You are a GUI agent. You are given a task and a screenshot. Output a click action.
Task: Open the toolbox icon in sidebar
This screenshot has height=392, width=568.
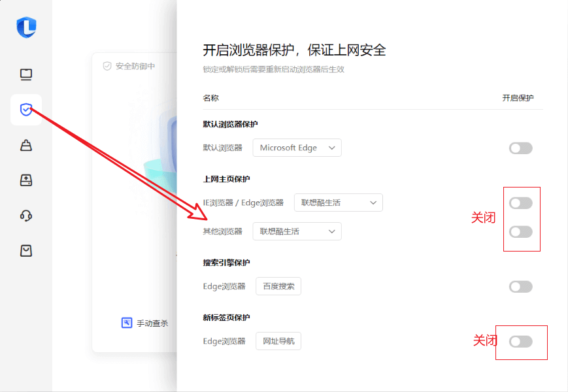coord(26,145)
